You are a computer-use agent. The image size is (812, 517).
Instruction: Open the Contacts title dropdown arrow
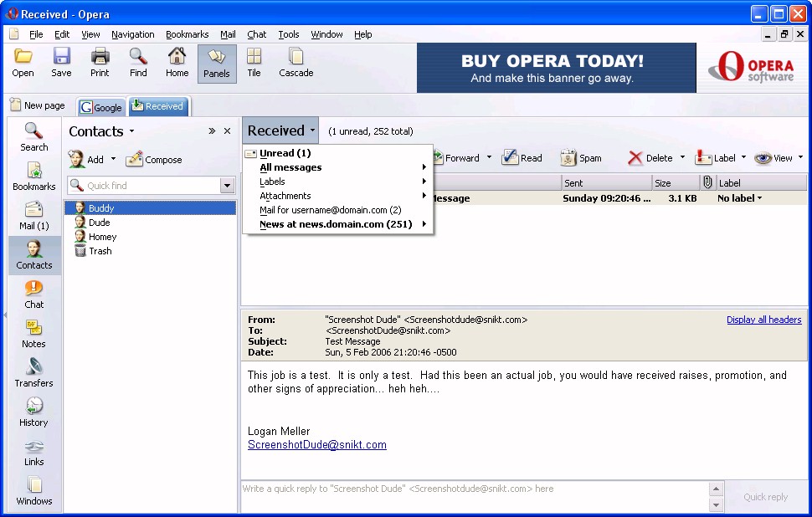coord(131,131)
